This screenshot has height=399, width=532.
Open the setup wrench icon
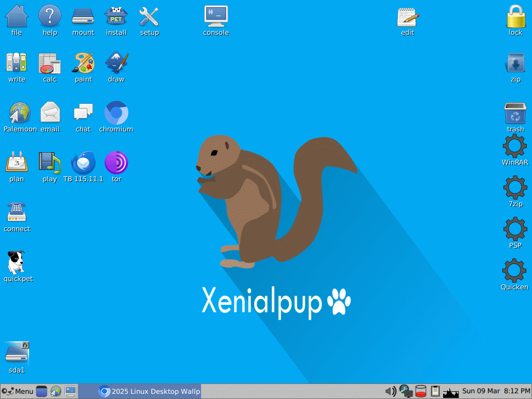click(x=149, y=16)
